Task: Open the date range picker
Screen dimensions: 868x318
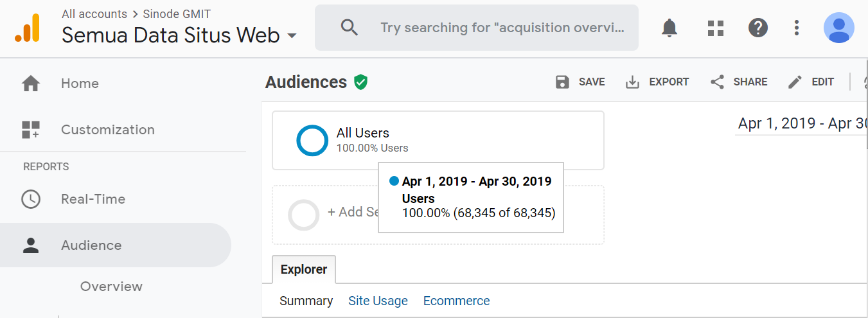Action: coord(802,124)
